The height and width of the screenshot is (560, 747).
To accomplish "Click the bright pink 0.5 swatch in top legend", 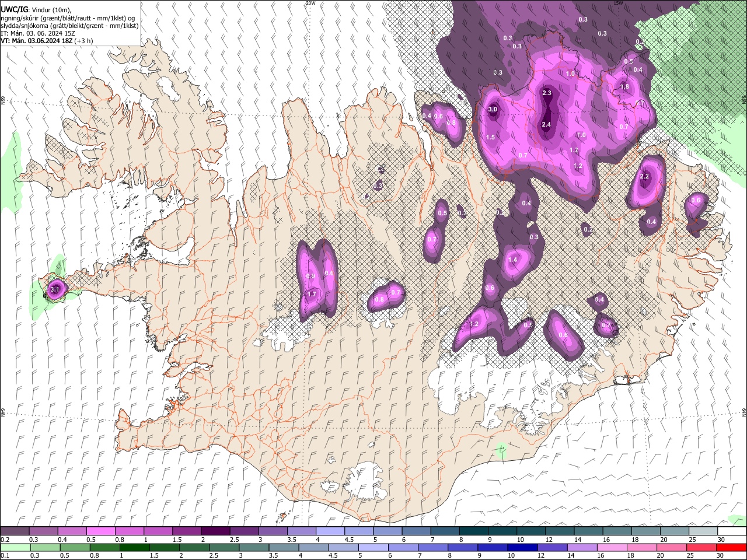I will point(100,531).
